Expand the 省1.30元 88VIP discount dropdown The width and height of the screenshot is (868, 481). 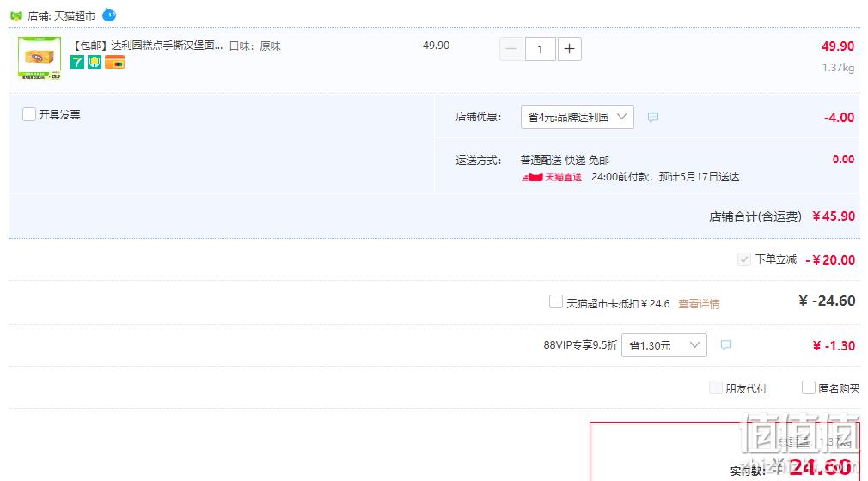[663, 345]
